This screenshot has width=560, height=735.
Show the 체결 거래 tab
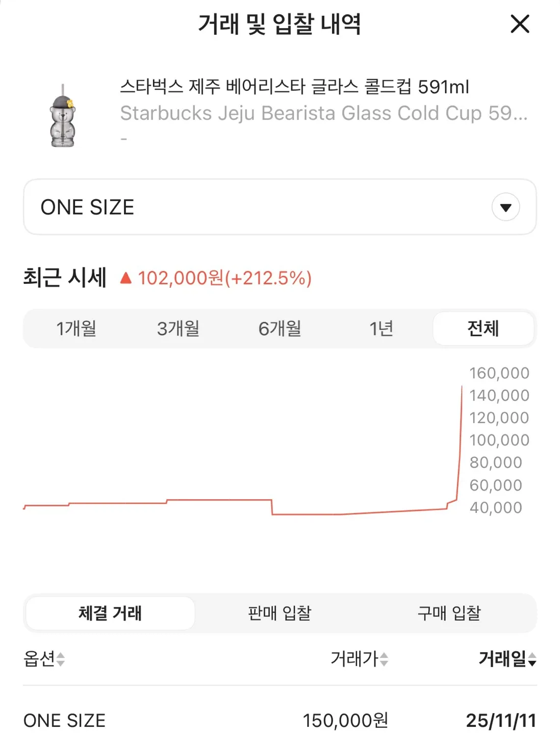click(110, 613)
